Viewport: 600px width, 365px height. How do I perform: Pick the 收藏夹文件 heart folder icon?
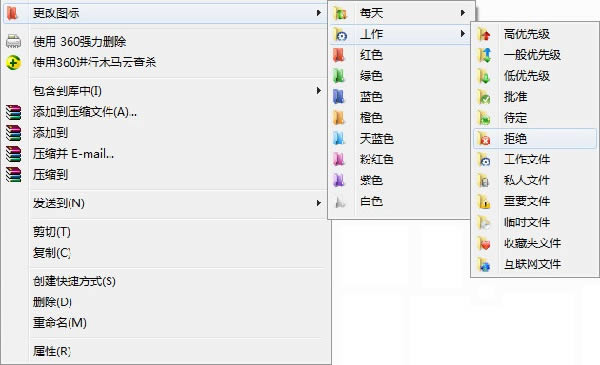[484, 243]
